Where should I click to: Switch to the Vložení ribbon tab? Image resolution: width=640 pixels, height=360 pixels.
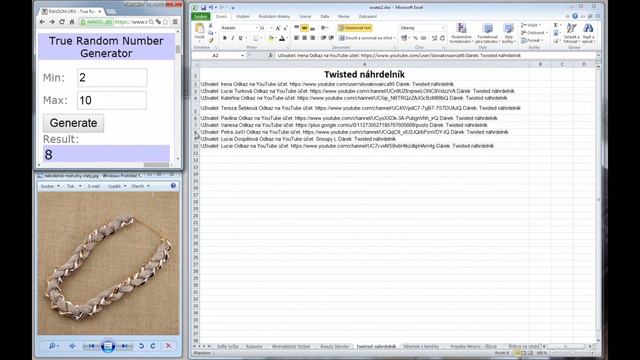tap(242, 16)
